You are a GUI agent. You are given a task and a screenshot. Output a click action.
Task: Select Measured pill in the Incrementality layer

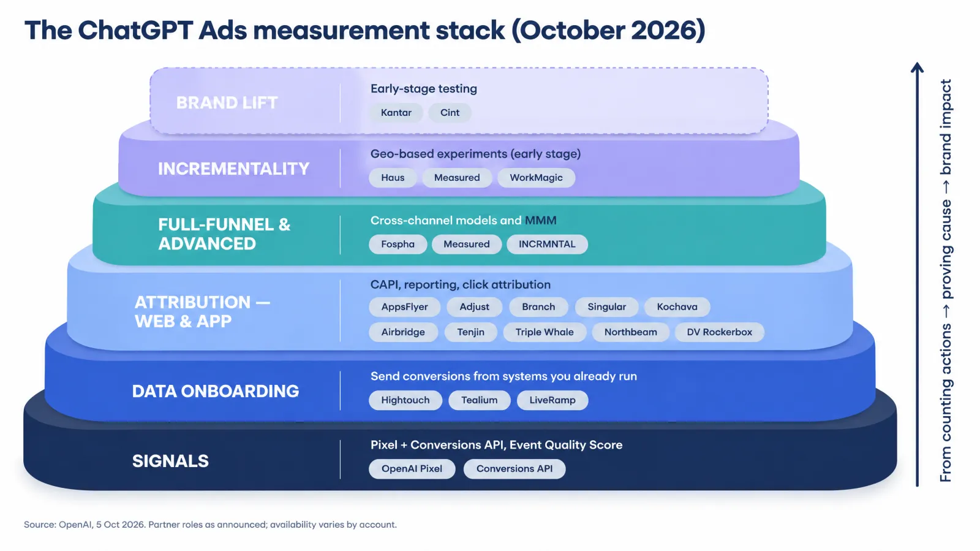(457, 178)
